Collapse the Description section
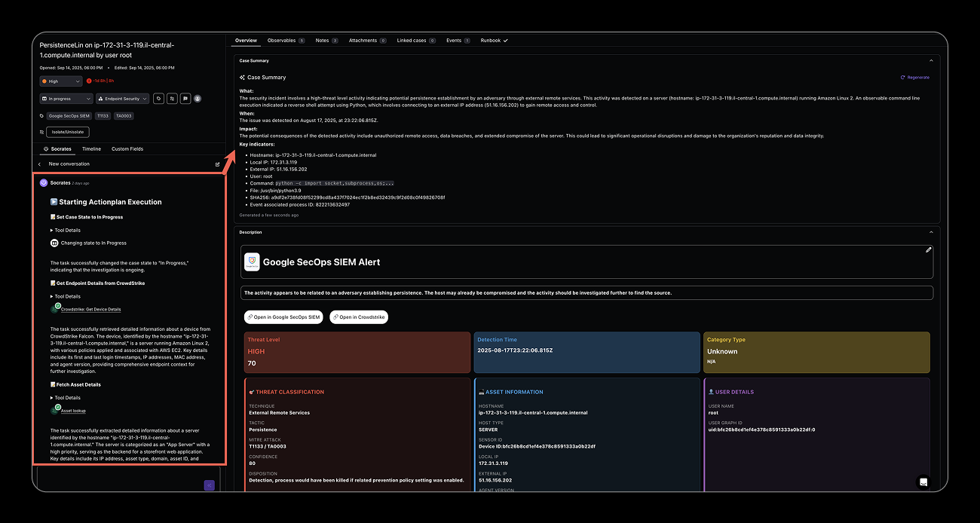This screenshot has height=523, width=980. click(930, 232)
